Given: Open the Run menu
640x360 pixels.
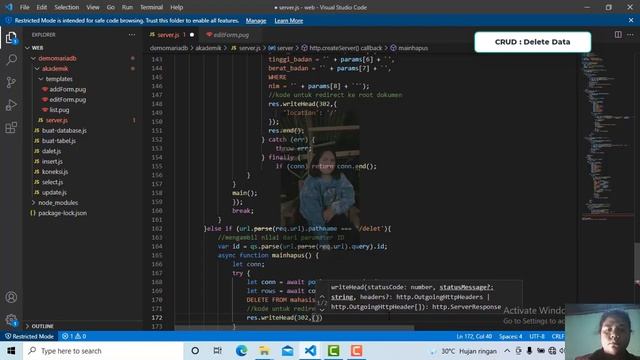Looking at the screenshot, I should coord(127,7).
